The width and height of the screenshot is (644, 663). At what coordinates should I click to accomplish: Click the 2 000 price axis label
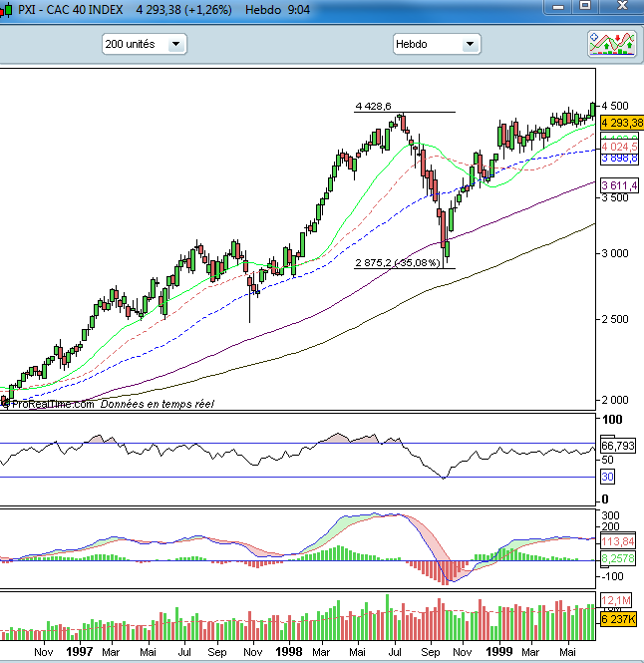[615, 400]
